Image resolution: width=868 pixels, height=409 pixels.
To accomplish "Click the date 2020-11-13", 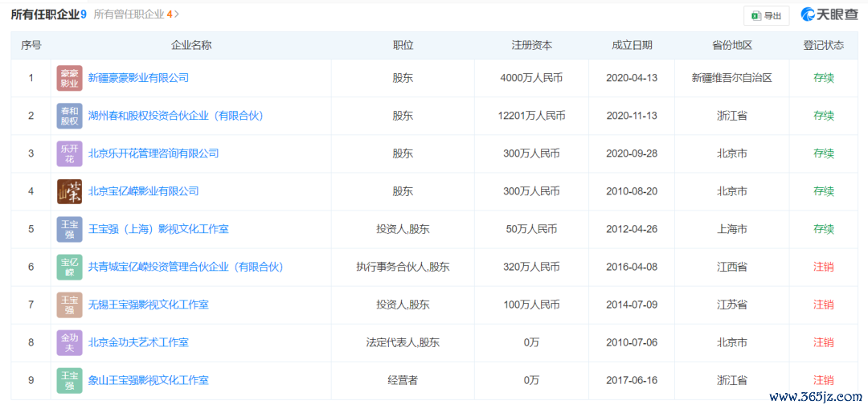I will click(x=633, y=116).
